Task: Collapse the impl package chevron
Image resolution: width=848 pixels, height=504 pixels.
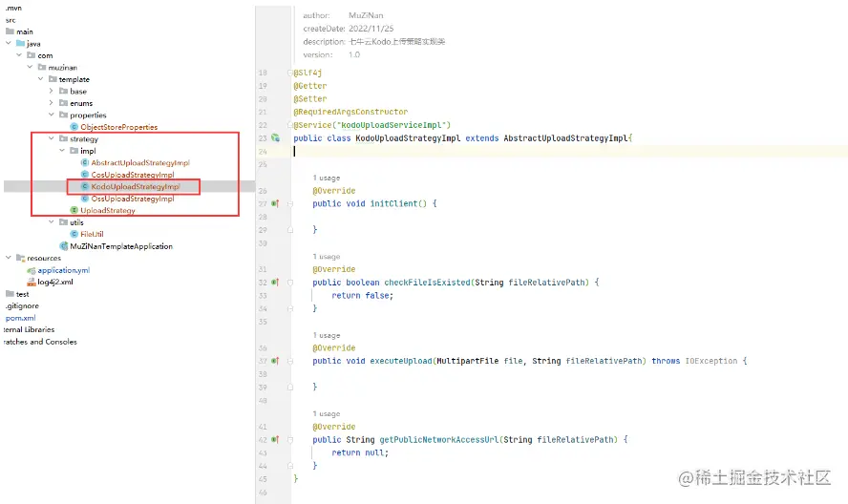Action: pyautogui.click(x=62, y=150)
